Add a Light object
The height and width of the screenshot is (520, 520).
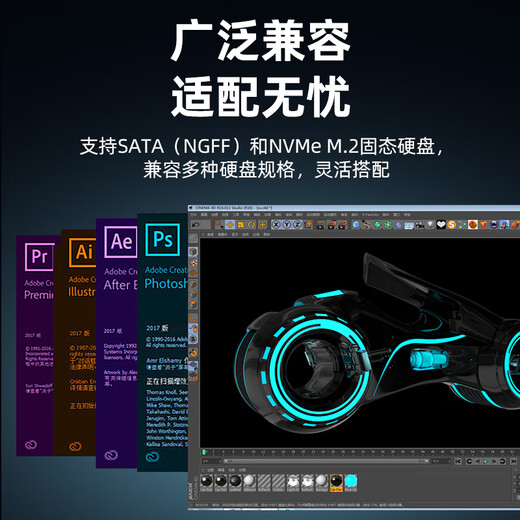(x=430, y=225)
